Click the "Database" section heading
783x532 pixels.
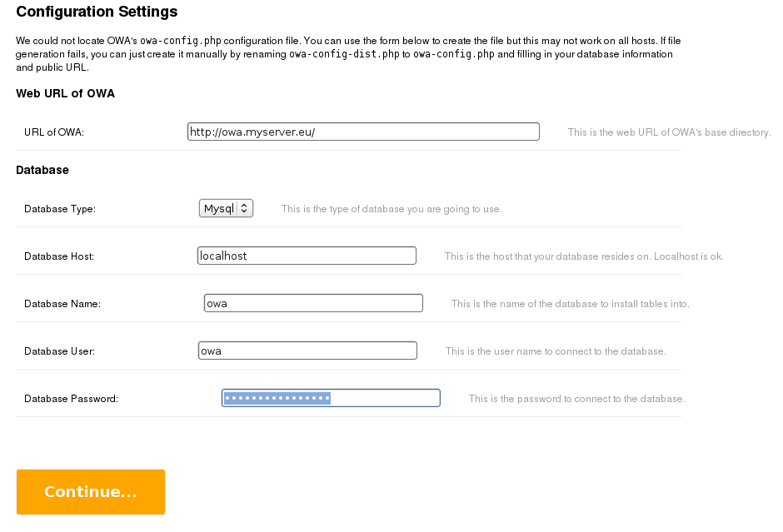click(42, 170)
